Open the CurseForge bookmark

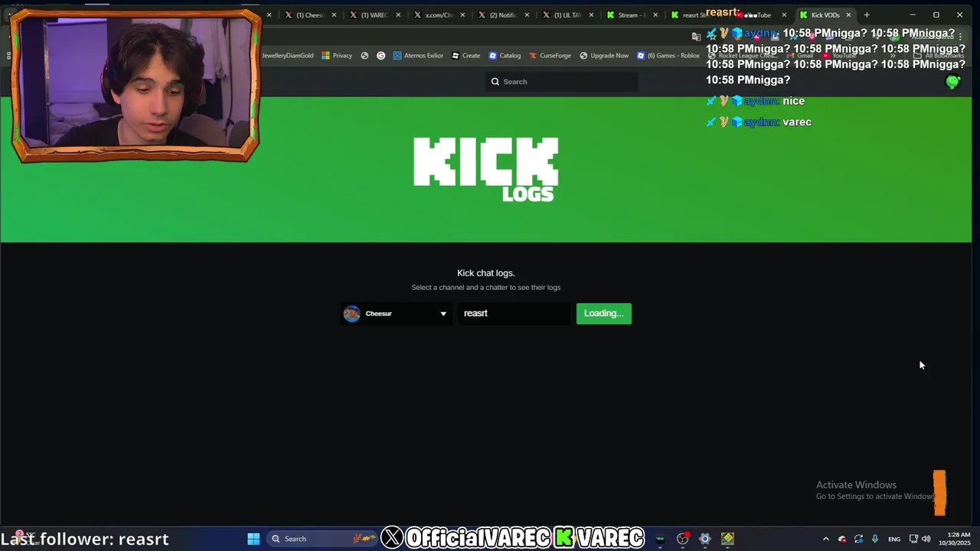[550, 55]
